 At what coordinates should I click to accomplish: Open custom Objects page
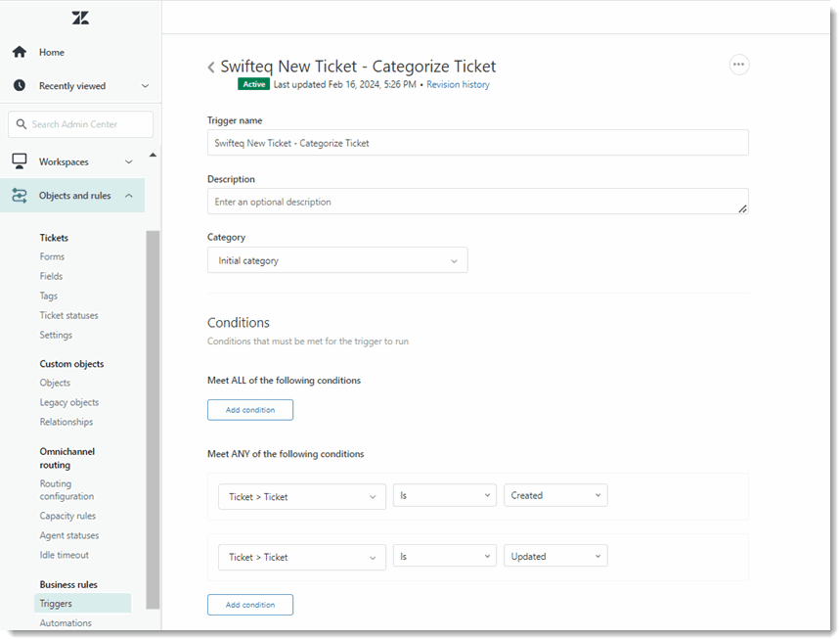point(55,383)
